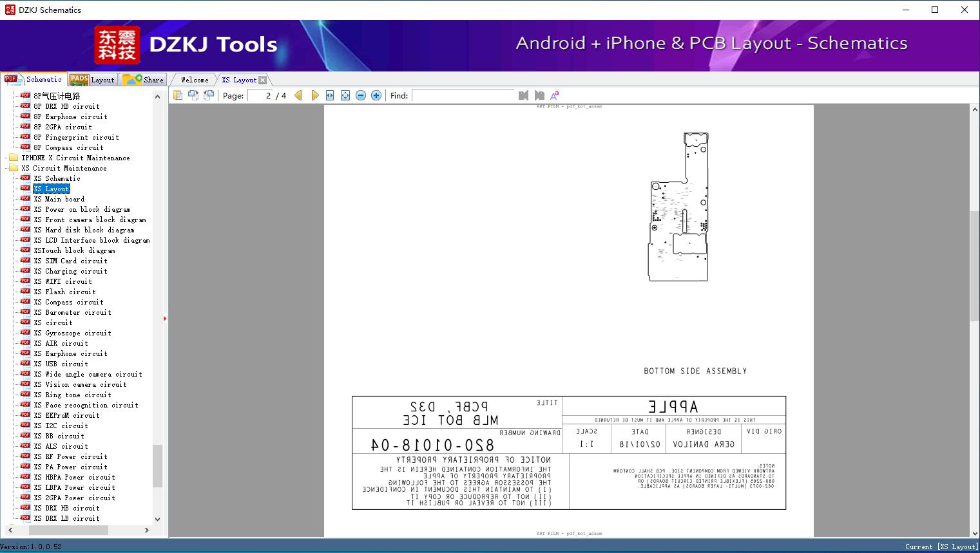Select XS Power on block diagram
Screen dimensions: 980x553
pyautogui.click(x=82, y=209)
